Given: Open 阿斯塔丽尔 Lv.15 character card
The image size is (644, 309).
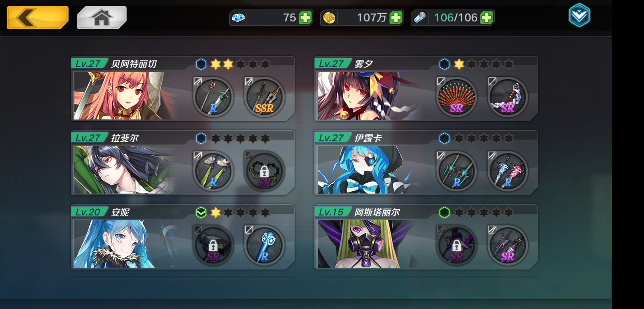Looking at the screenshot, I should click(426, 237).
